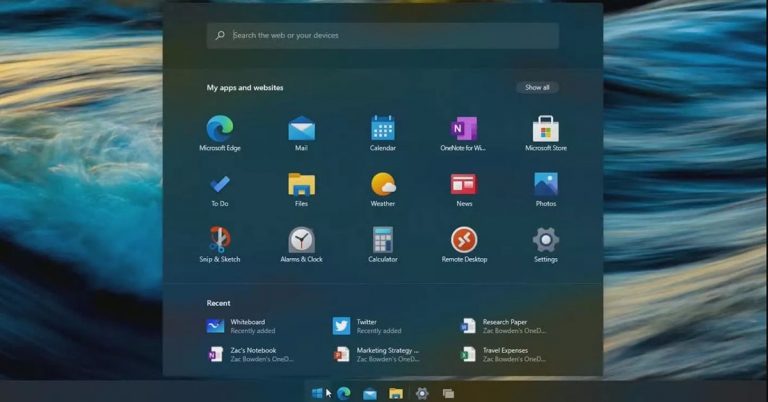Click the Show all button

537,87
